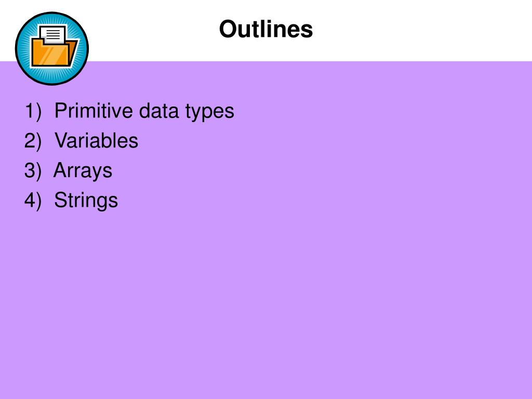
Task: Click the white document inside the folder icon
Action: (x=54, y=34)
